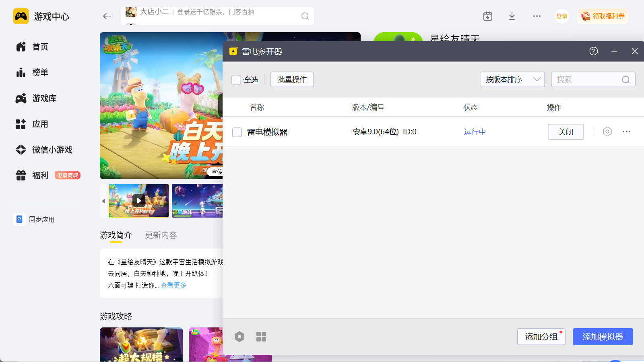
Task: Click the gallery previous arrow
Action: click(103, 201)
